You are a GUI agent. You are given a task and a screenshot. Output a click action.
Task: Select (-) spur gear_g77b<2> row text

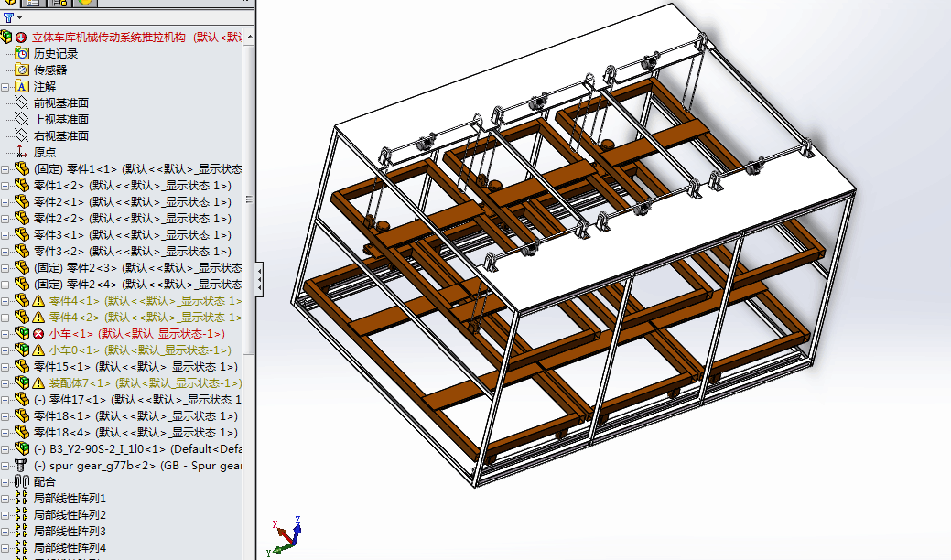coord(137,466)
